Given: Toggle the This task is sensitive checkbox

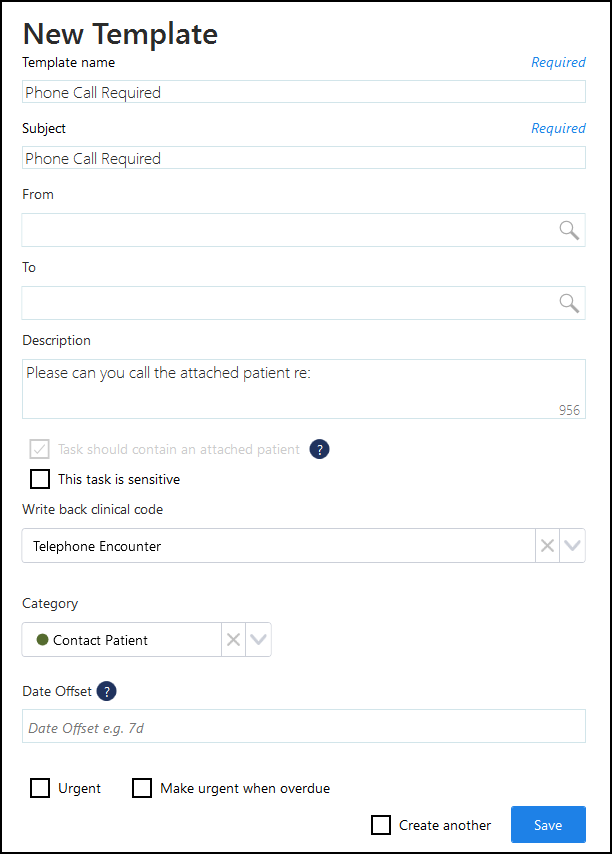Looking at the screenshot, I should (x=40, y=479).
